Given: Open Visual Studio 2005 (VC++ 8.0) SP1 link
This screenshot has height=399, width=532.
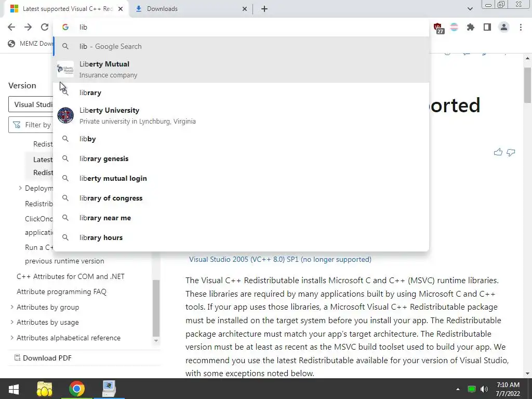Looking at the screenshot, I should click(x=280, y=259).
